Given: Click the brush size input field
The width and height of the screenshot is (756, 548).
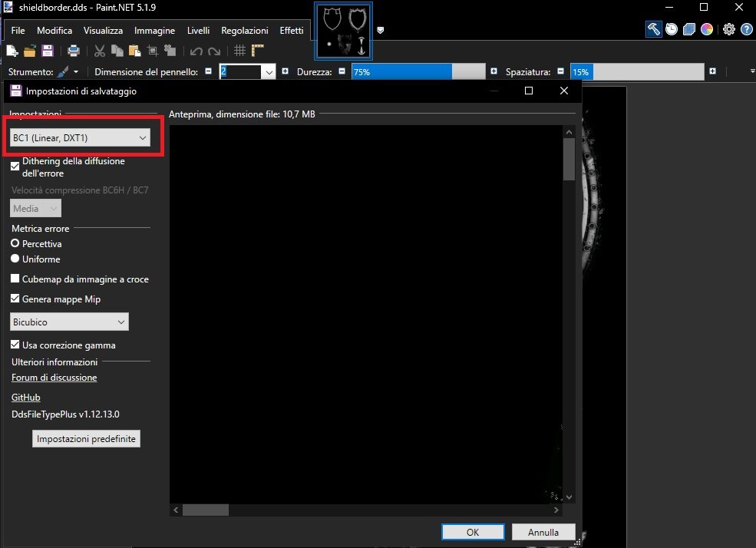Looking at the screenshot, I should pyautogui.click(x=240, y=72).
